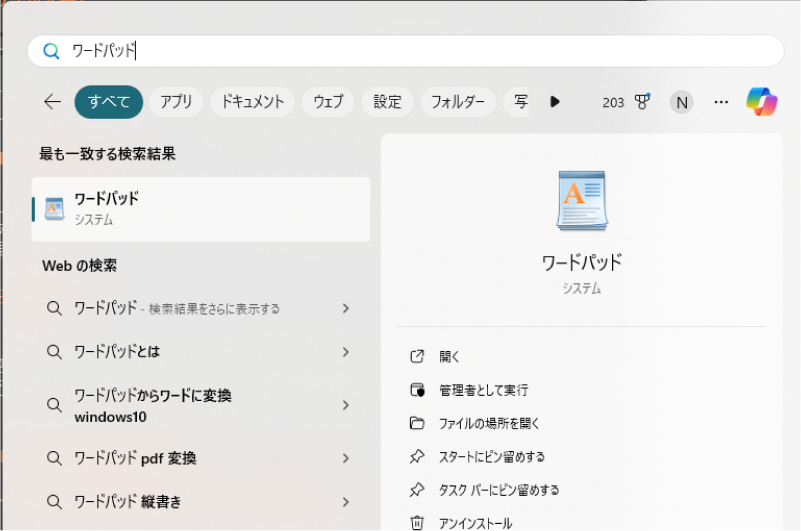The image size is (801, 531).
Task: Click the Web の検索 heading
Action: pos(80,265)
